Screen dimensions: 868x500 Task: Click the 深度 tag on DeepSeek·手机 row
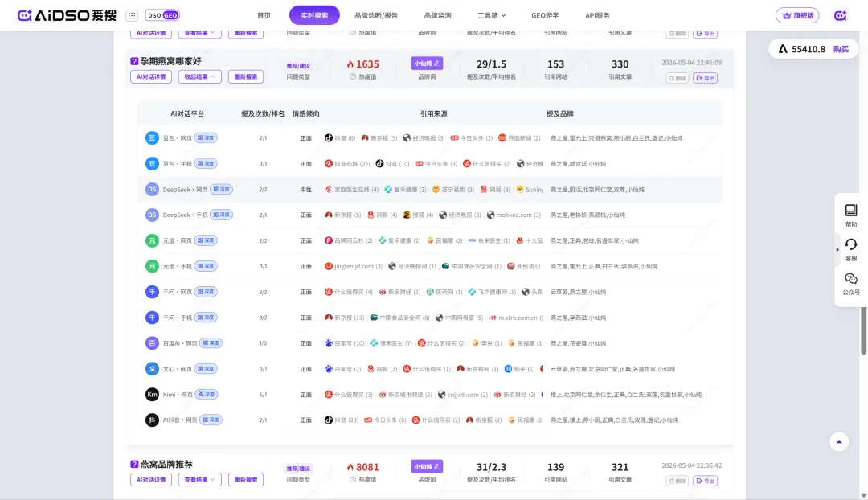click(x=222, y=215)
